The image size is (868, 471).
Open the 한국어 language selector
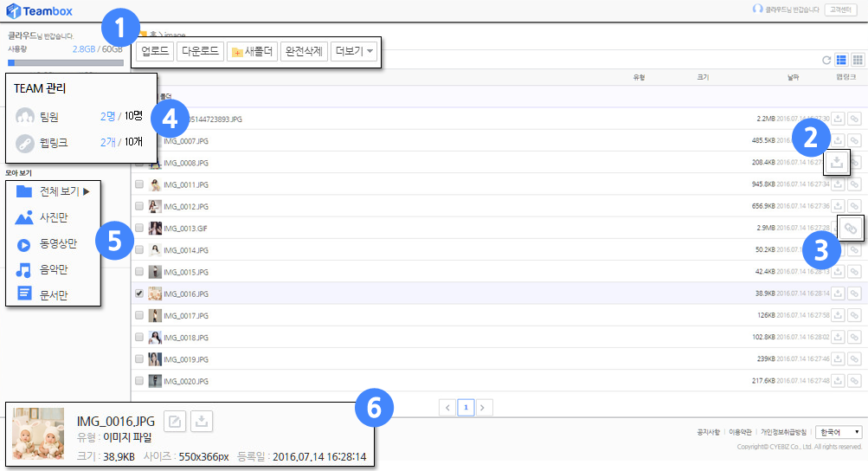pos(838,432)
